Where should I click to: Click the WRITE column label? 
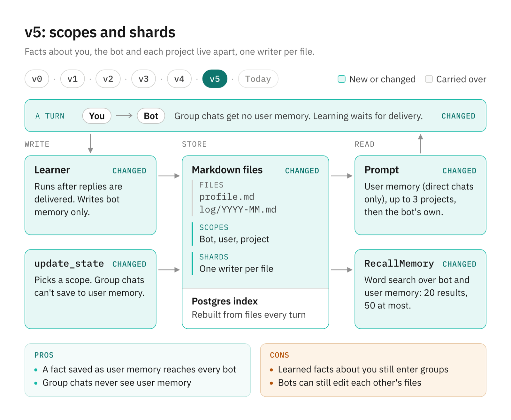[x=37, y=144]
